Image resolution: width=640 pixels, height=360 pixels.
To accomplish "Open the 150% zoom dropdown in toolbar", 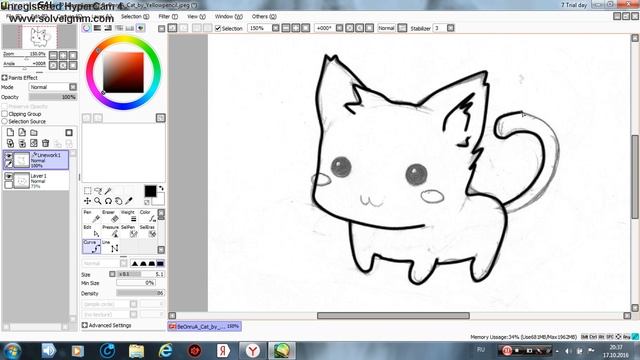I will point(276,28).
